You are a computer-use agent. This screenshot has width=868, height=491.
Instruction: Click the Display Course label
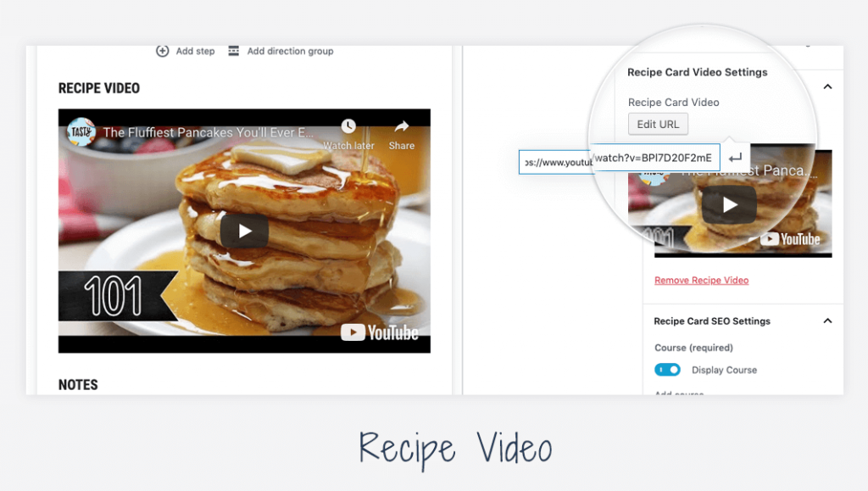(724, 370)
